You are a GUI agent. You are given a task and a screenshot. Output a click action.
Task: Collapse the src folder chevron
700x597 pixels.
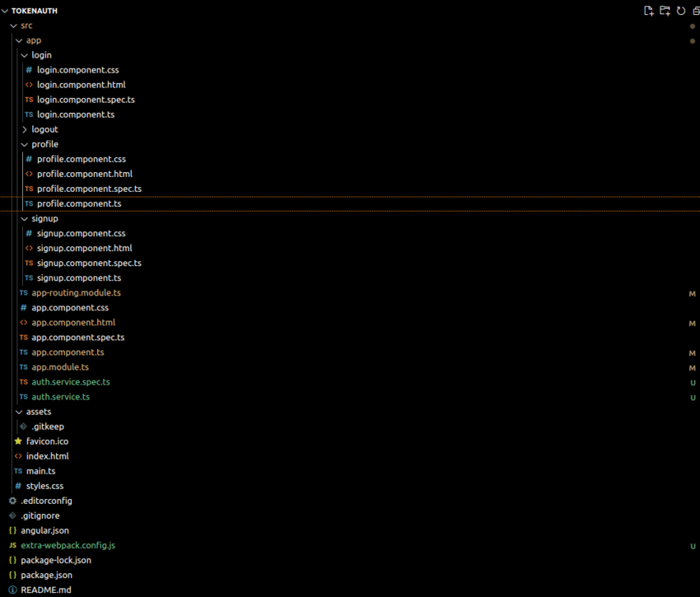[x=14, y=26]
